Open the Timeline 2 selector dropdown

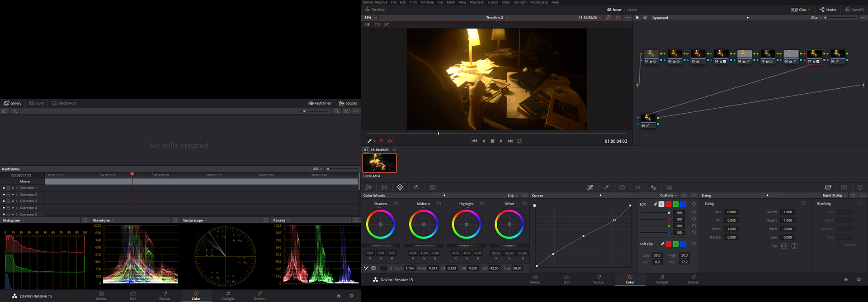click(497, 18)
